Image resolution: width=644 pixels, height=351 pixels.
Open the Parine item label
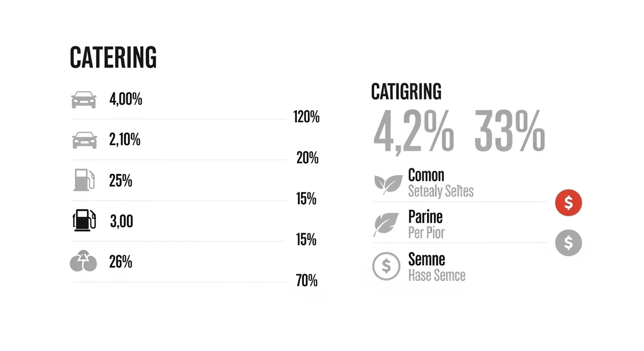(x=425, y=217)
